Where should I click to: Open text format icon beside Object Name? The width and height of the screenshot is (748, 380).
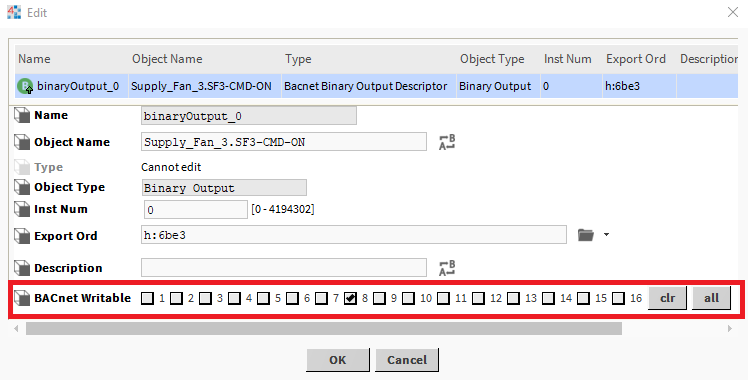coord(447,142)
